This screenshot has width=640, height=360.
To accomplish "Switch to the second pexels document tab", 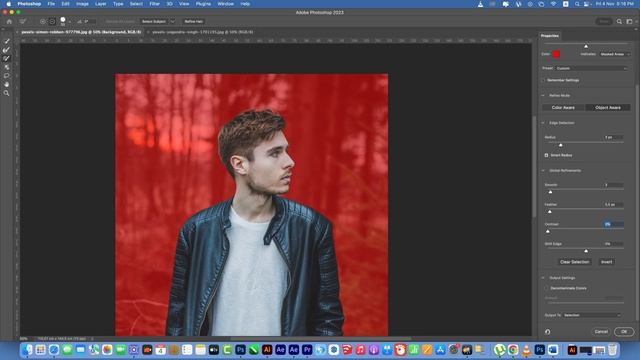I will click(202, 32).
